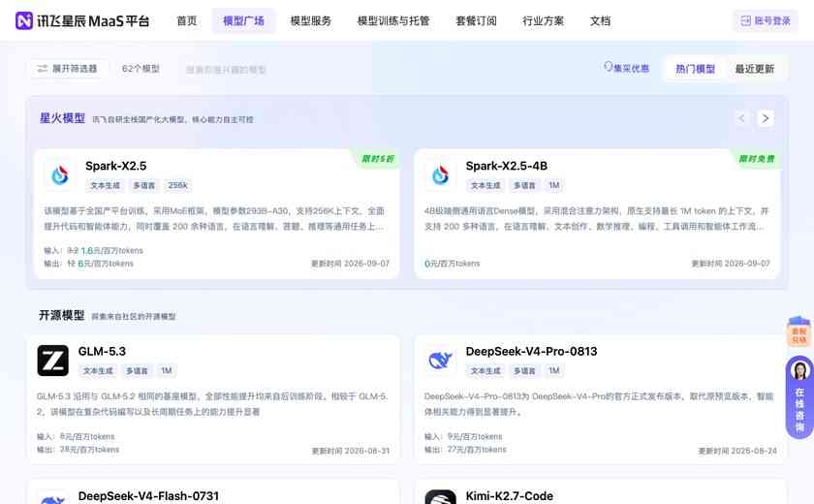This screenshot has width=814, height=504.
Task: Click the 1M tag on Spark-X2.5-4B
Action: 554,185
